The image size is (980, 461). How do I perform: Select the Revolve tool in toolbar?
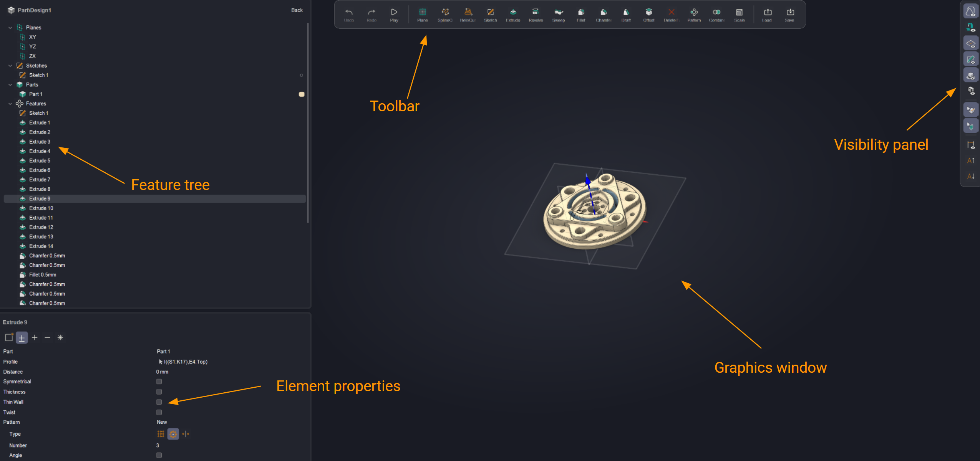click(535, 15)
